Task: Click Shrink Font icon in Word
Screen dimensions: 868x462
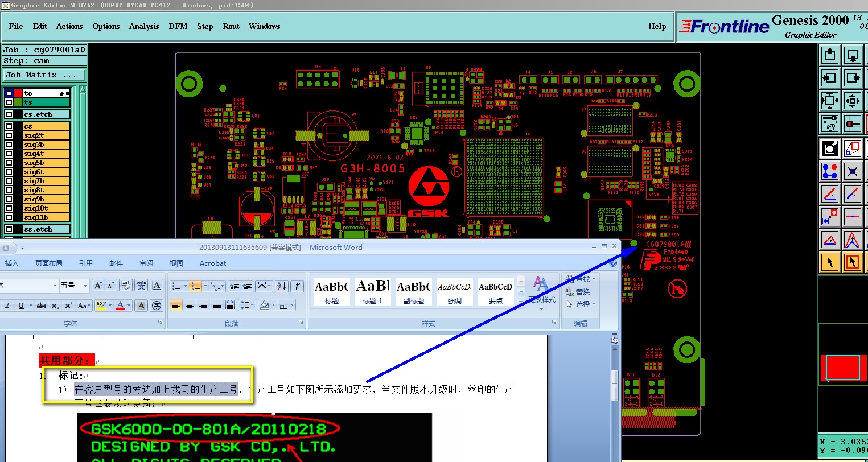Action: tap(110, 286)
